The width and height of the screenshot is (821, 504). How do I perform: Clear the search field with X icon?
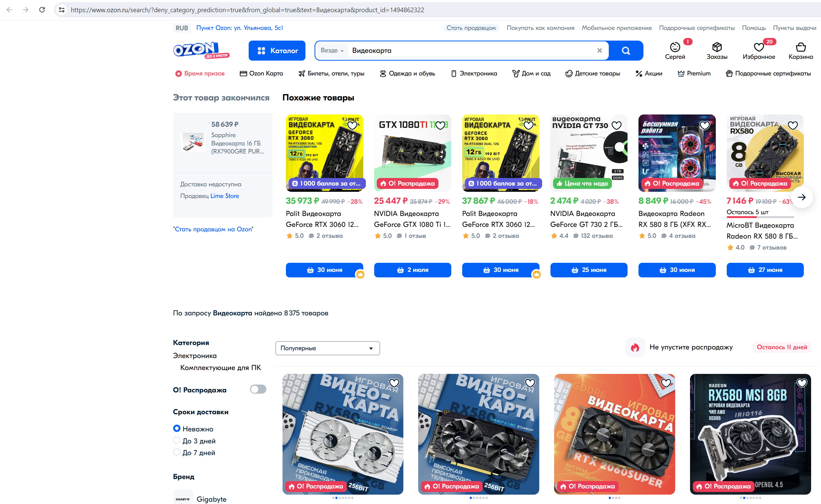599,51
